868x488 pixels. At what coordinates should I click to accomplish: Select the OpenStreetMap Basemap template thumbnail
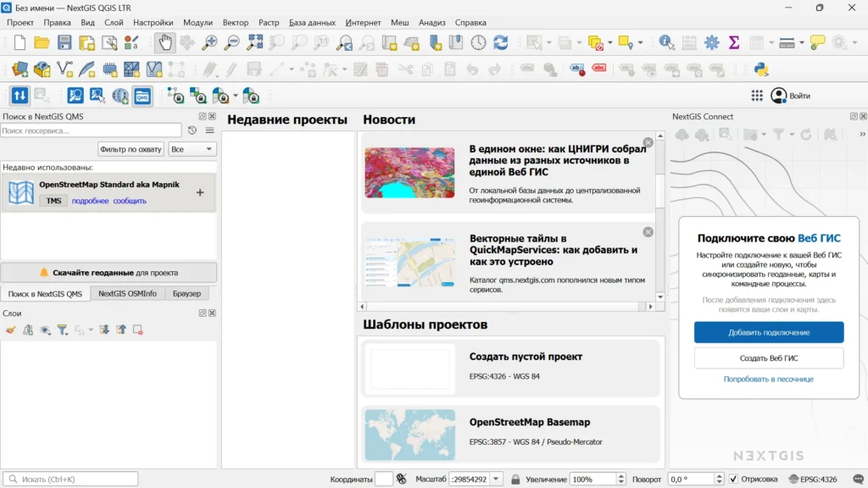(409, 435)
